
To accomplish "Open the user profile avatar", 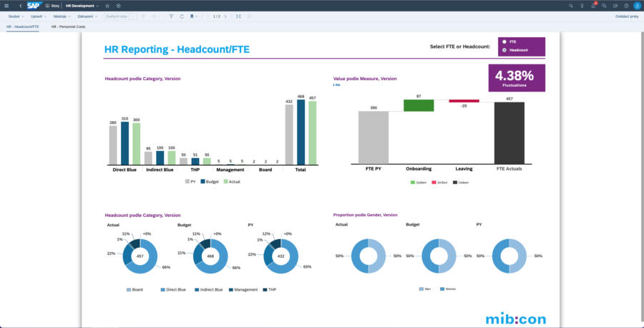I will click(637, 5).
